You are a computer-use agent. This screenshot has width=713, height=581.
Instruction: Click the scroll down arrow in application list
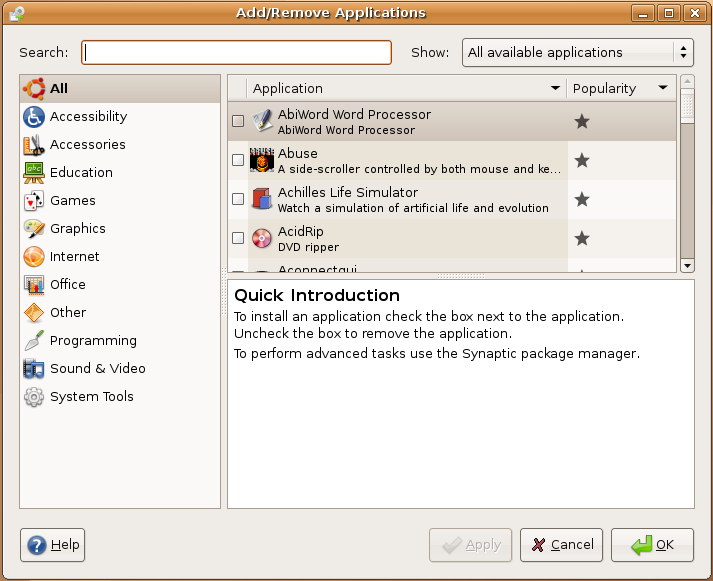point(687,266)
